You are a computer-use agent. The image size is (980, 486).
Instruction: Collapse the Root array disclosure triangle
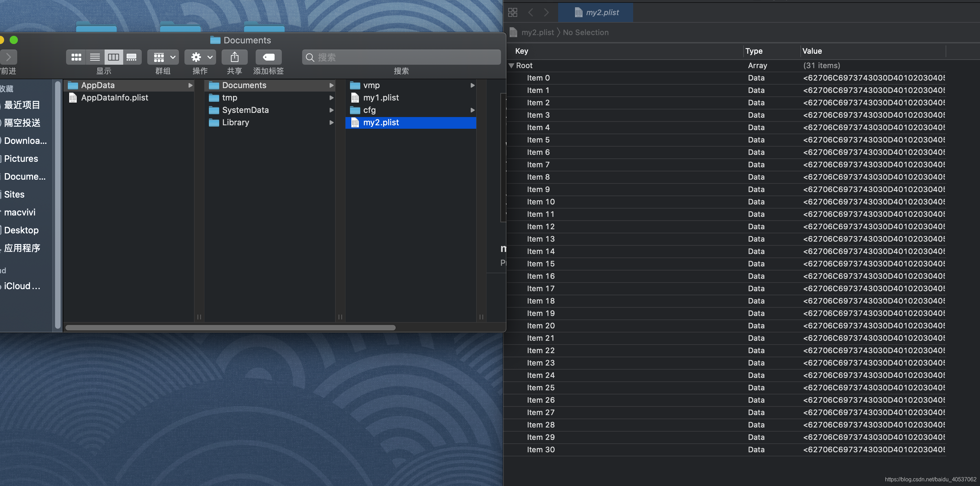tap(512, 66)
